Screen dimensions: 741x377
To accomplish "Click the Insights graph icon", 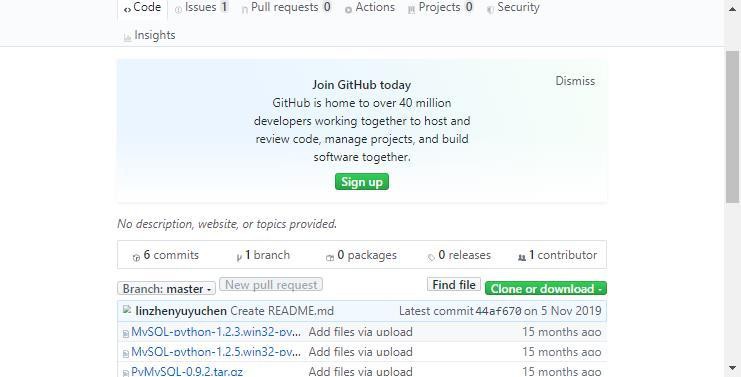I will click(x=127, y=38).
